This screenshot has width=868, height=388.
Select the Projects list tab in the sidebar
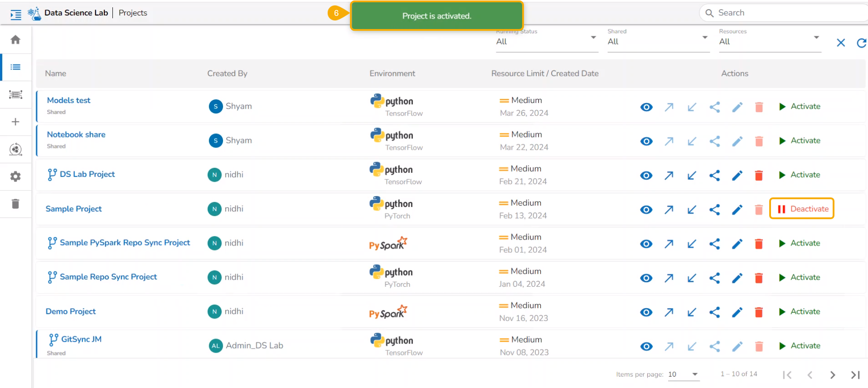15,67
